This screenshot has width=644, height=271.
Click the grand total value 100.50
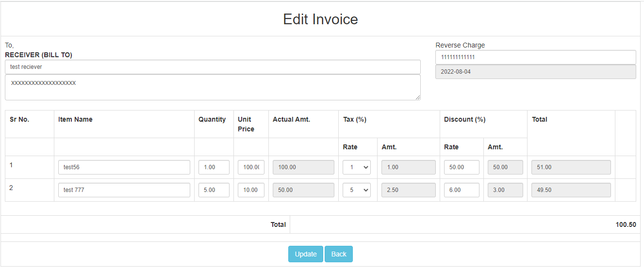click(x=626, y=225)
